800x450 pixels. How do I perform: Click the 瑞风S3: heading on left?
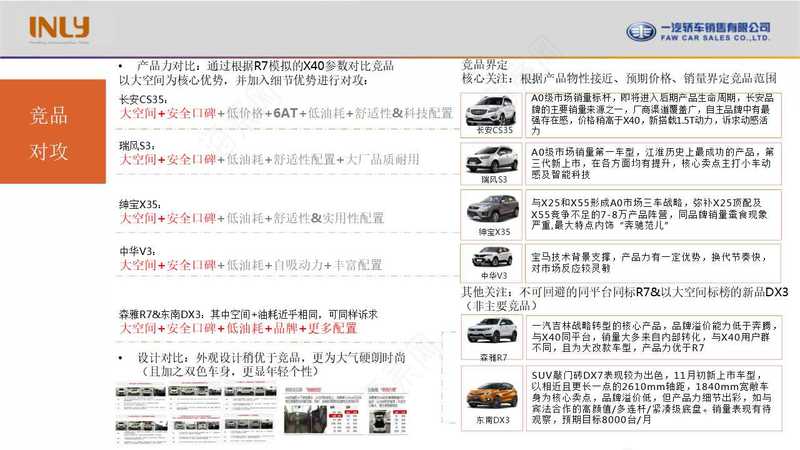[x=137, y=146]
